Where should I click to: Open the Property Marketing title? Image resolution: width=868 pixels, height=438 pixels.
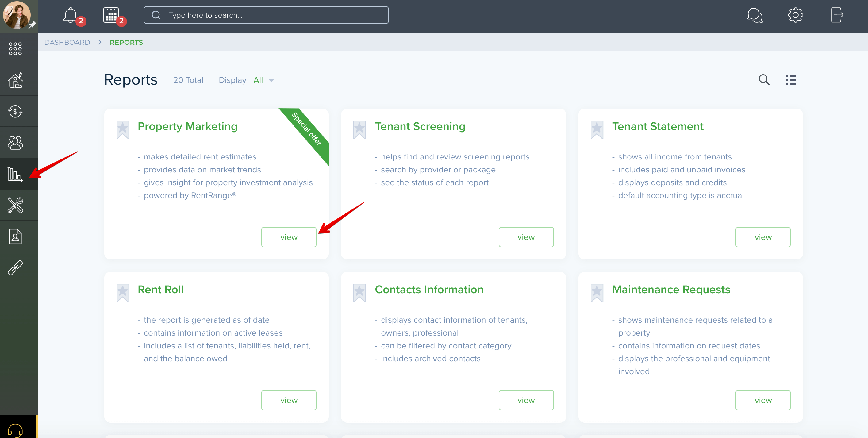187,126
